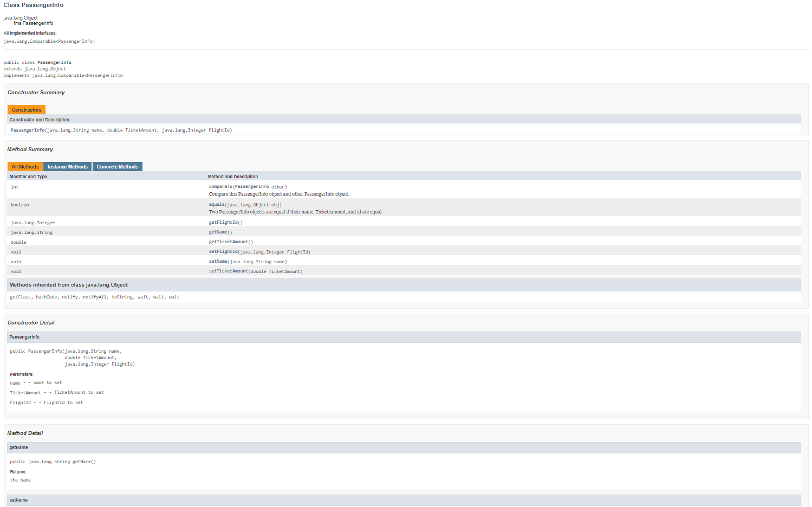Switch to the All Methods tab

[24, 166]
